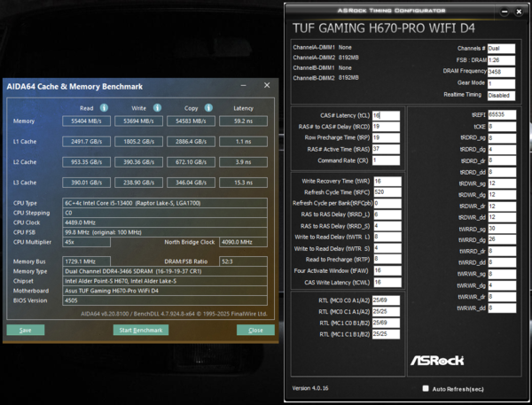The width and height of the screenshot is (532, 405).
Task: Click the Copy info icon
Action: [208, 108]
